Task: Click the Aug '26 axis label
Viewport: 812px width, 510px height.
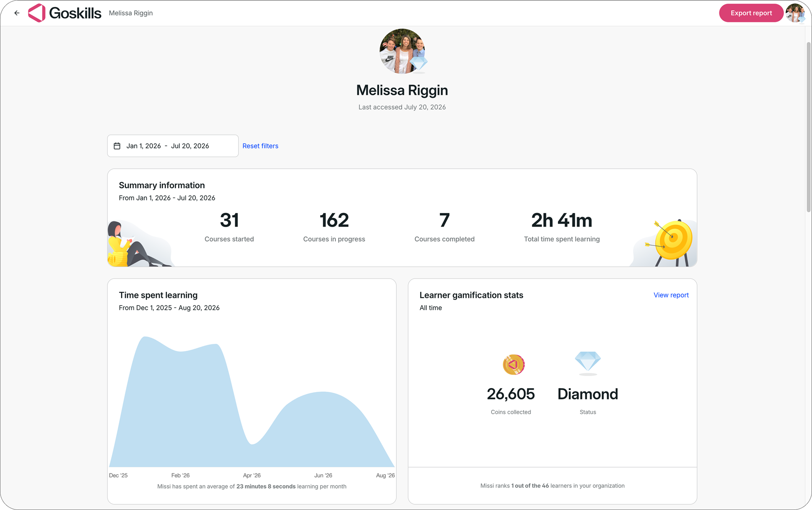Action: 385,475
